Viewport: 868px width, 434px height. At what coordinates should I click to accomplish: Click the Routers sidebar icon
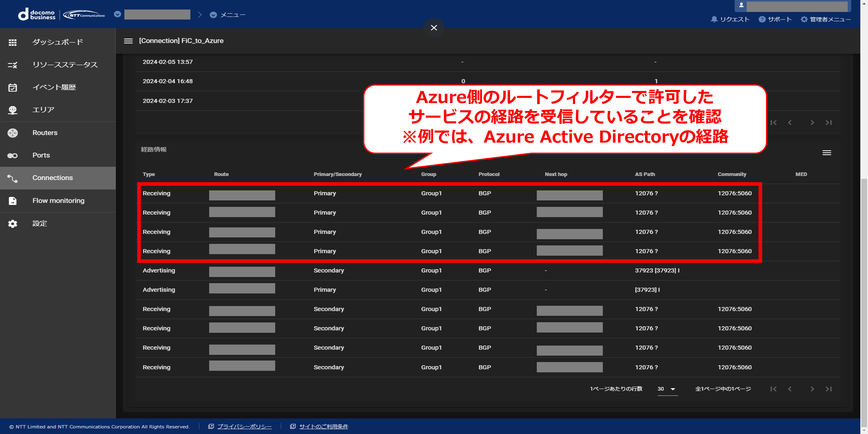click(x=13, y=133)
